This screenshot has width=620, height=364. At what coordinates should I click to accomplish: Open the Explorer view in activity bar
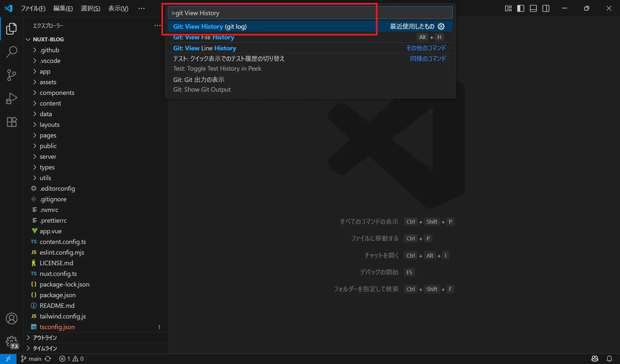[x=12, y=29]
